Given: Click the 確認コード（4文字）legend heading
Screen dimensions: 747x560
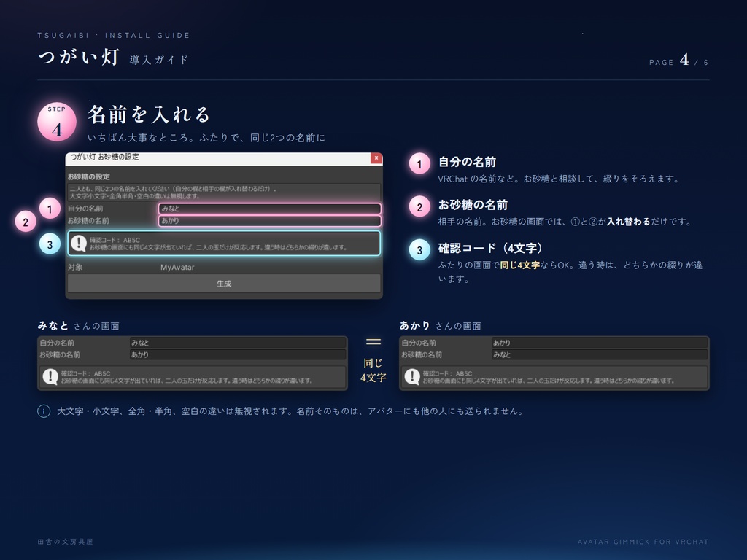Looking at the screenshot, I should [x=489, y=248].
